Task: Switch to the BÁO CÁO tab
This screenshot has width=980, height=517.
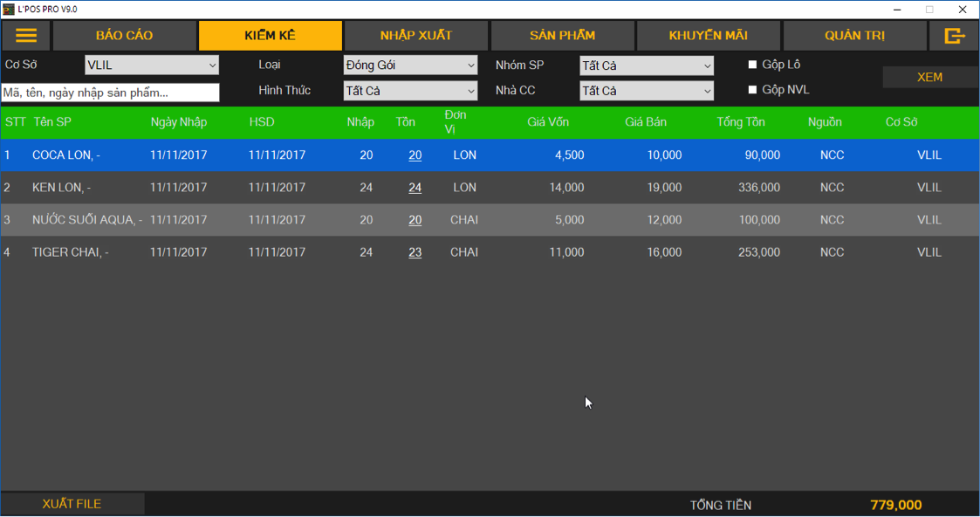Action: click(124, 36)
